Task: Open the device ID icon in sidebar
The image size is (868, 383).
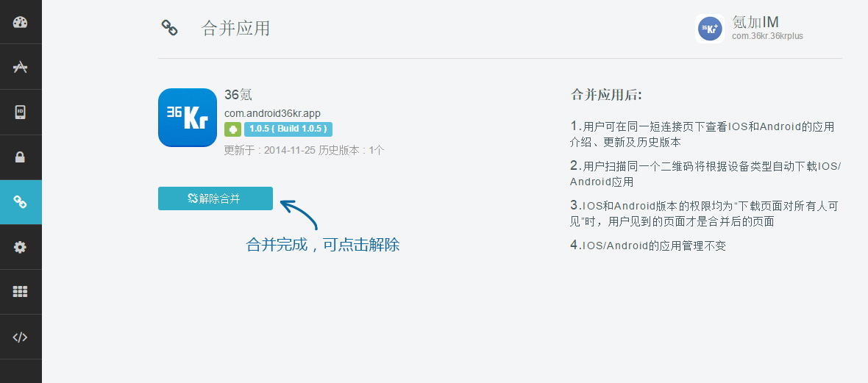Action: tap(21, 112)
